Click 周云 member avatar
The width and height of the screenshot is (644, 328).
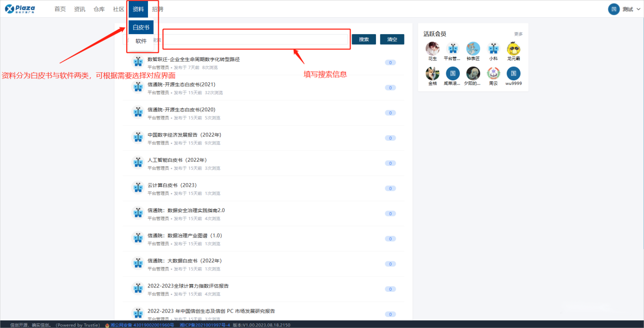(x=493, y=73)
